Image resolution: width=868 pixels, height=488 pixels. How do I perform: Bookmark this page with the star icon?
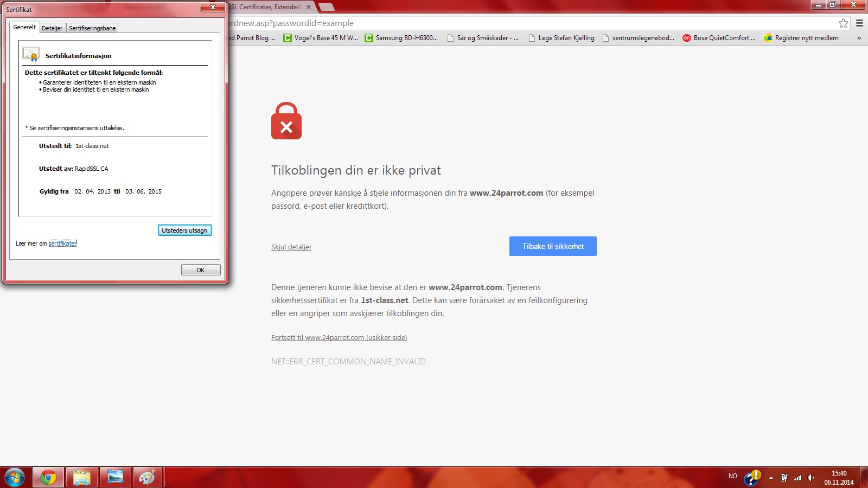pos(843,23)
